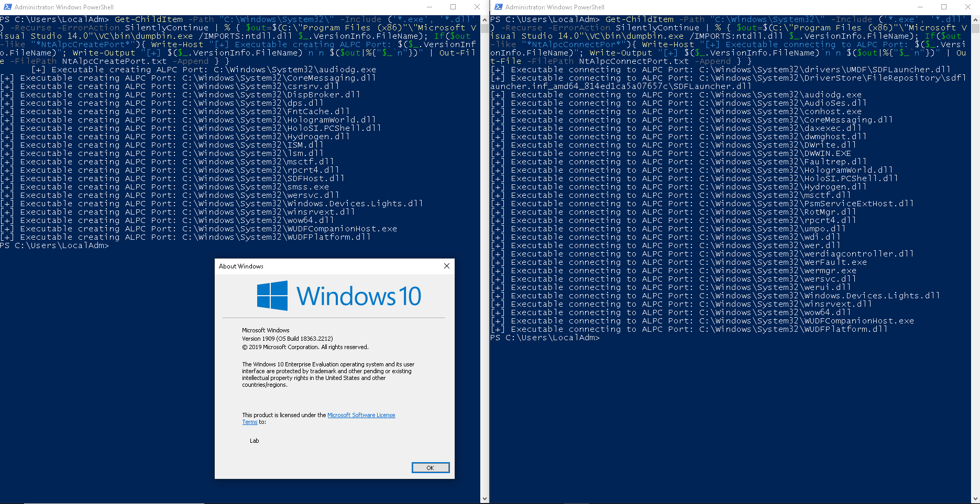Click the maximize icon of the right PowerShell window
Viewport: 980px width, 504px height.
944,7
